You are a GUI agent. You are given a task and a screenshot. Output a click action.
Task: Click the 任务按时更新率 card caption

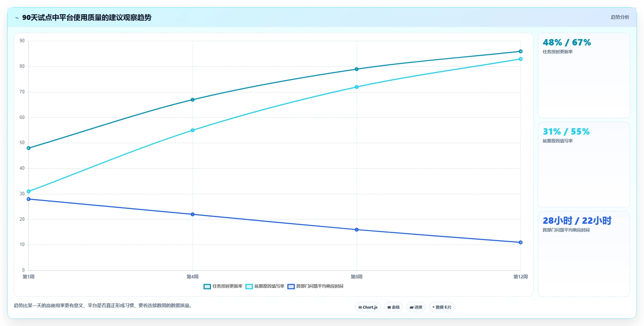558,52
